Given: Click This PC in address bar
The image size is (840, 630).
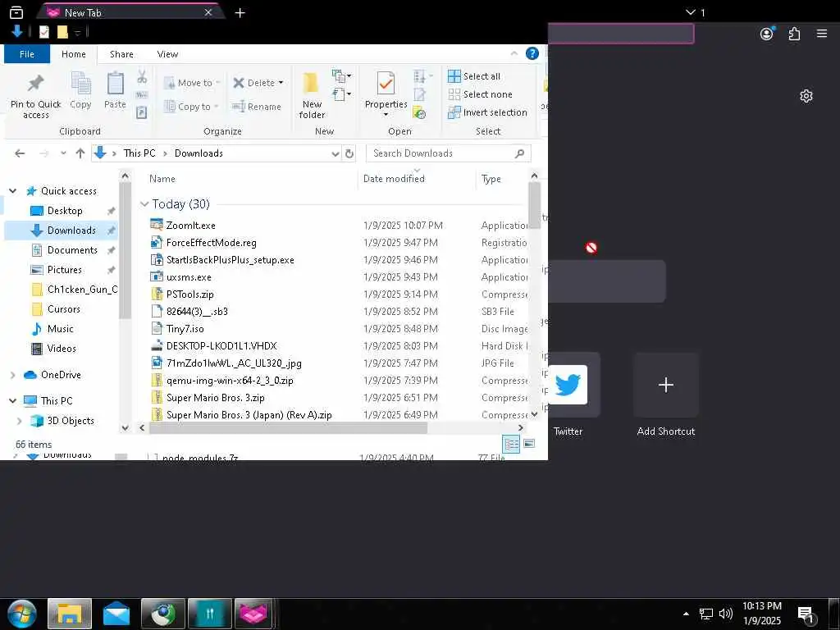Looking at the screenshot, I should [139, 153].
